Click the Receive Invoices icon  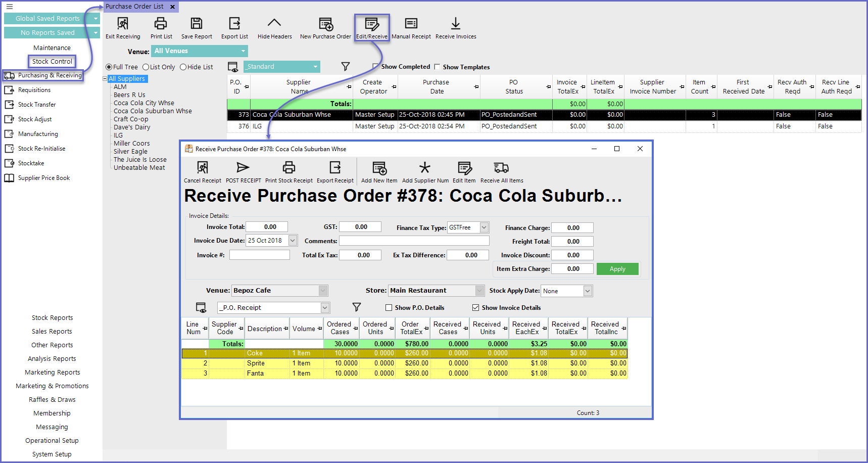coord(456,23)
